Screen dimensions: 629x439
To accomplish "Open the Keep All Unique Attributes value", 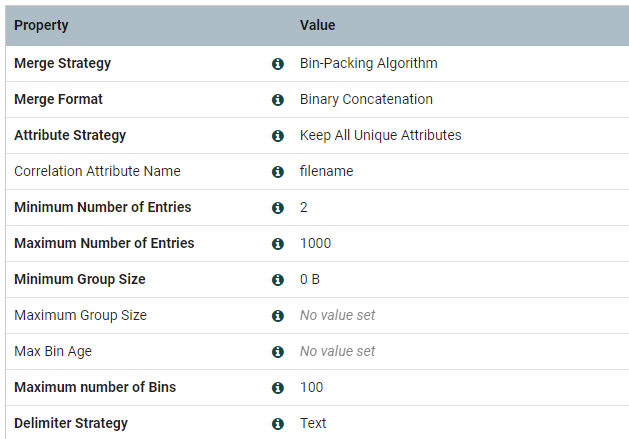I will coord(380,136).
